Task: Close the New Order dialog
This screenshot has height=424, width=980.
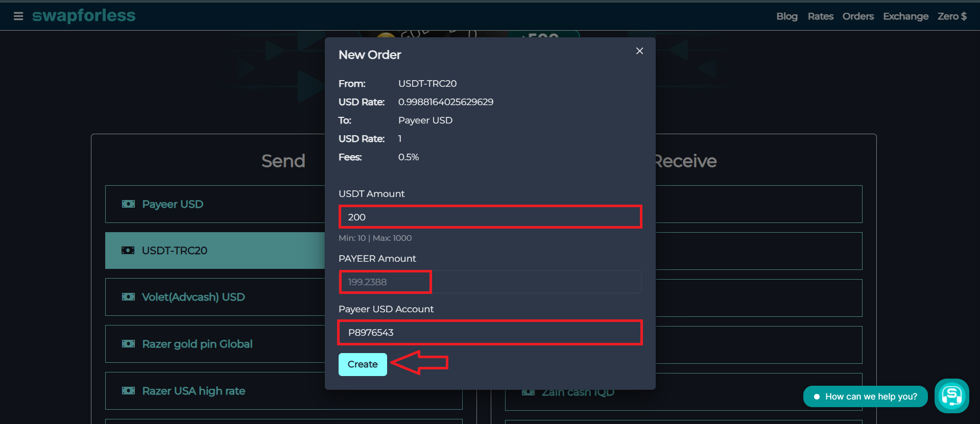Action: point(639,51)
